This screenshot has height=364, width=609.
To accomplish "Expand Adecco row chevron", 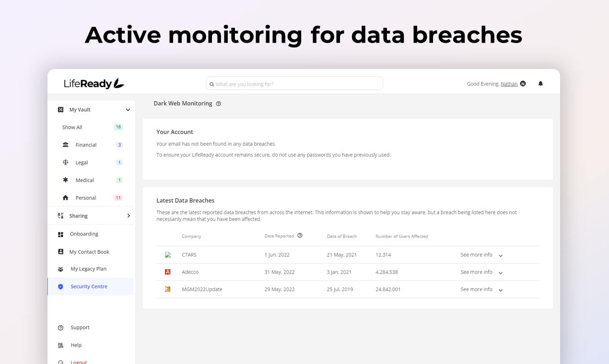I will click(x=500, y=273).
